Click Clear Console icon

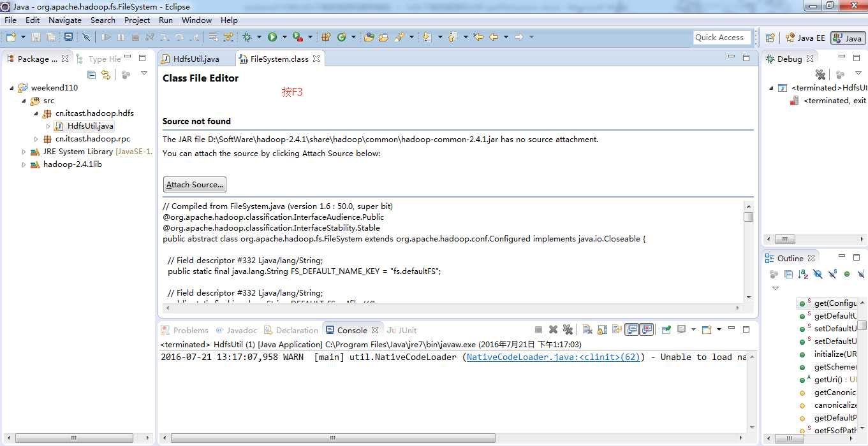pyautogui.click(x=587, y=329)
